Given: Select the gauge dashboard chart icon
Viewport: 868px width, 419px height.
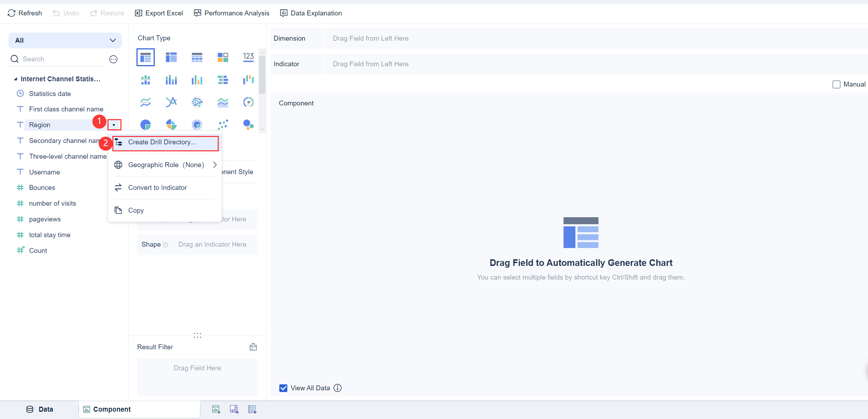Looking at the screenshot, I should pos(248,102).
